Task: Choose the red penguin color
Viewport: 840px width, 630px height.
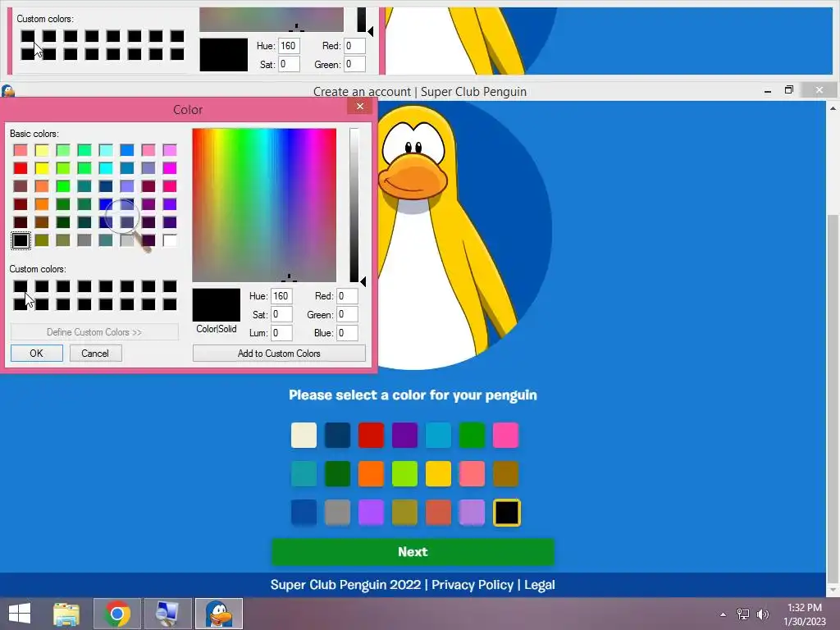Action: (371, 435)
